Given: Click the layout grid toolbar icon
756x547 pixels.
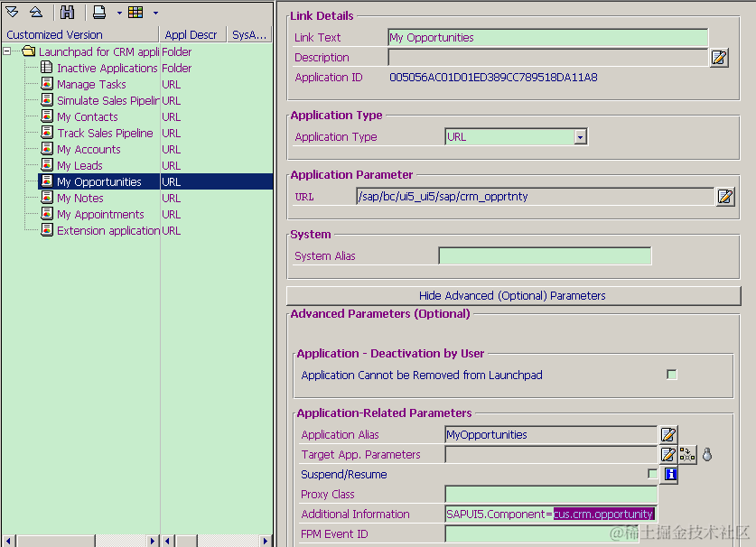Looking at the screenshot, I should click(135, 12).
